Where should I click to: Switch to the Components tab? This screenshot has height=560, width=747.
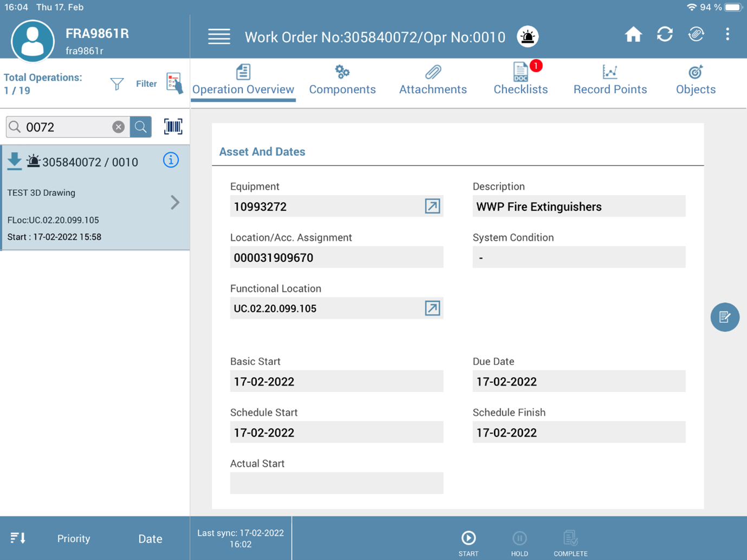[342, 80]
